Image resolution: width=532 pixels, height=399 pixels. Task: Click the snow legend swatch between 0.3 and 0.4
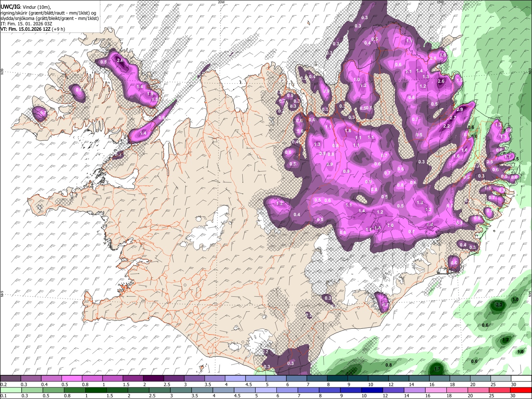point(31,379)
